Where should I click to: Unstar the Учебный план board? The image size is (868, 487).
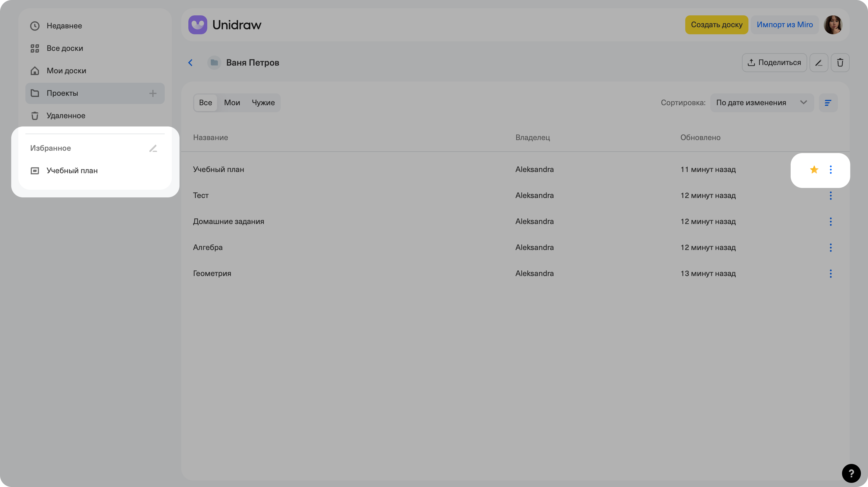click(814, 170)
